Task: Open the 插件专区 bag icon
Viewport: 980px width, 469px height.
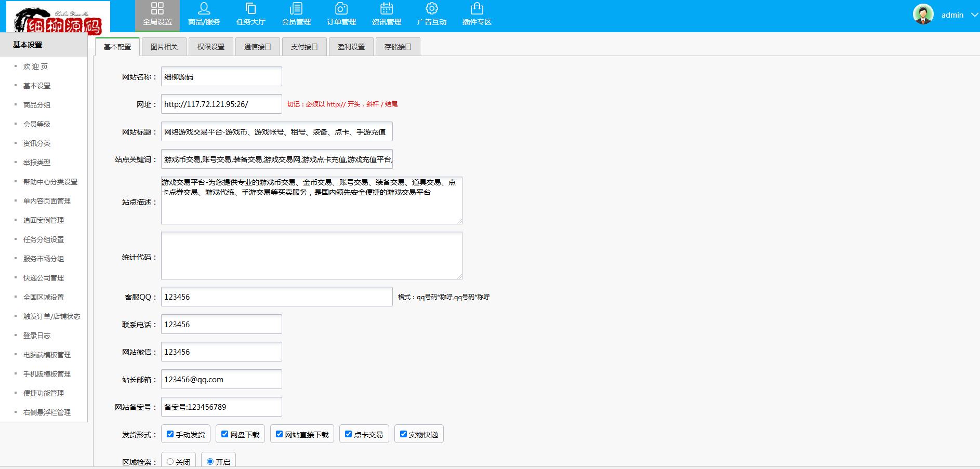Action: coord(476,9)
